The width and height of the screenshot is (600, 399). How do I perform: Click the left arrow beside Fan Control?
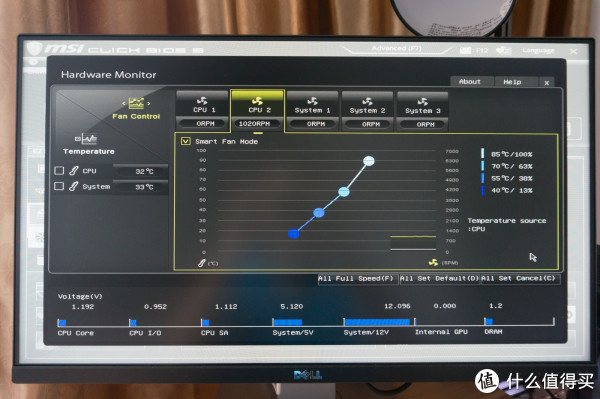coord(124,103)
